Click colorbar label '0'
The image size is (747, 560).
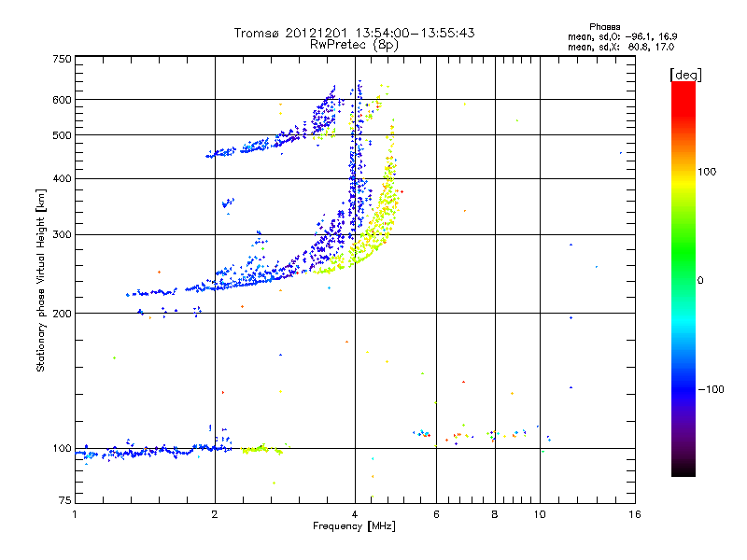point(700,281)
